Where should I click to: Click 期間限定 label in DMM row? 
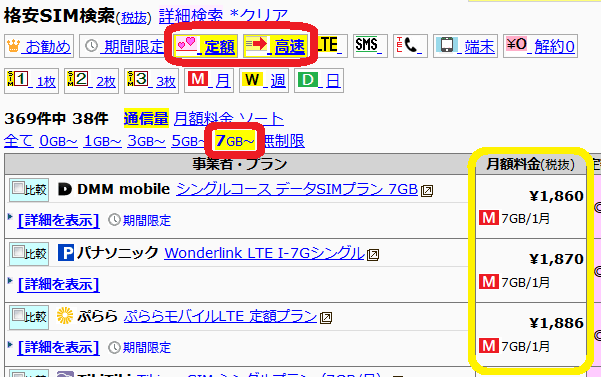147,221
